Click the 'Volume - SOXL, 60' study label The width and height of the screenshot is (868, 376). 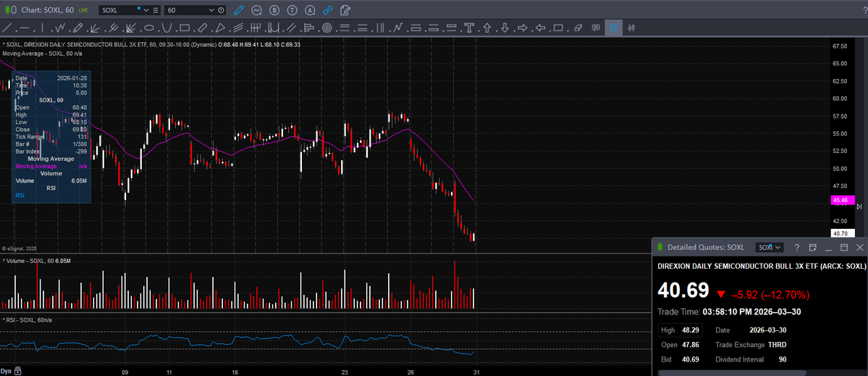[x=28, y=260]
